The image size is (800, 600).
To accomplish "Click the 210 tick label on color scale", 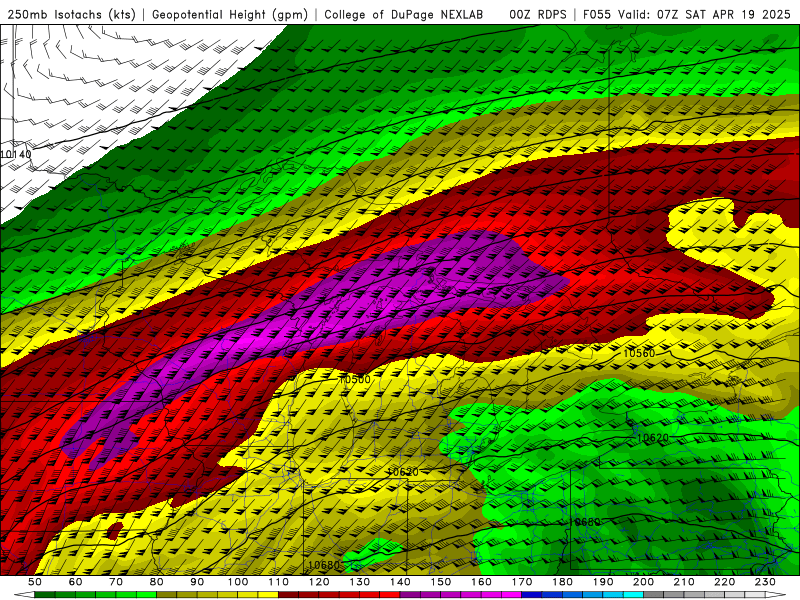I will [x=684, y=582].
